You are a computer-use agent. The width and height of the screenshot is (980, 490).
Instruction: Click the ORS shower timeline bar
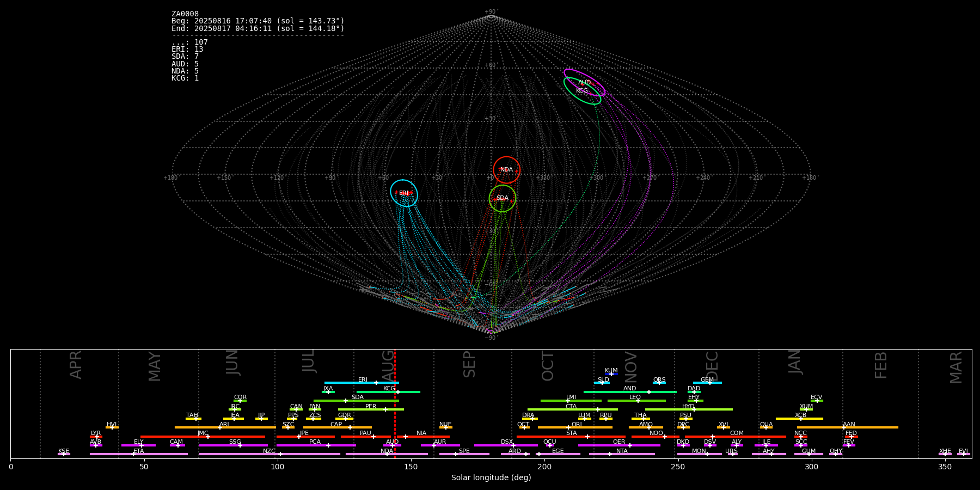point(659,383)
